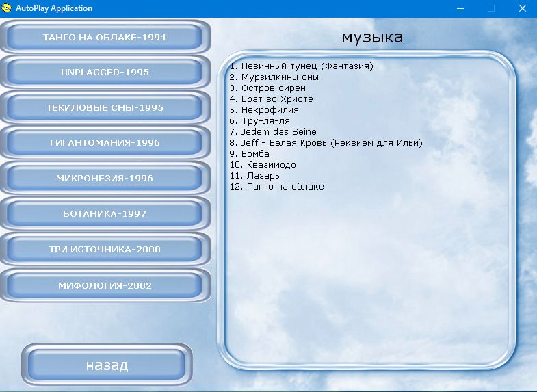537x392 pixels.
Task: Close the AutoPlay Application window
Action: coord(522,8)
